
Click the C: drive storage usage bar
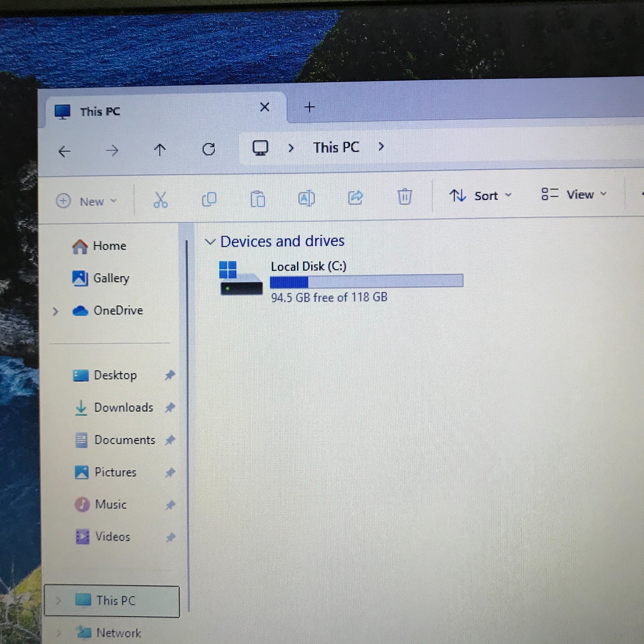coord(366,281)
